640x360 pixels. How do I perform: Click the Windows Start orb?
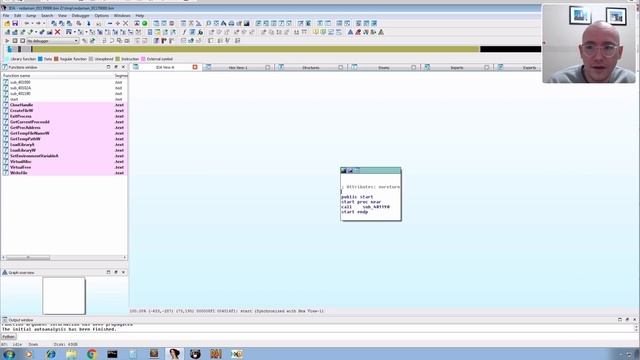click(9, 354)
